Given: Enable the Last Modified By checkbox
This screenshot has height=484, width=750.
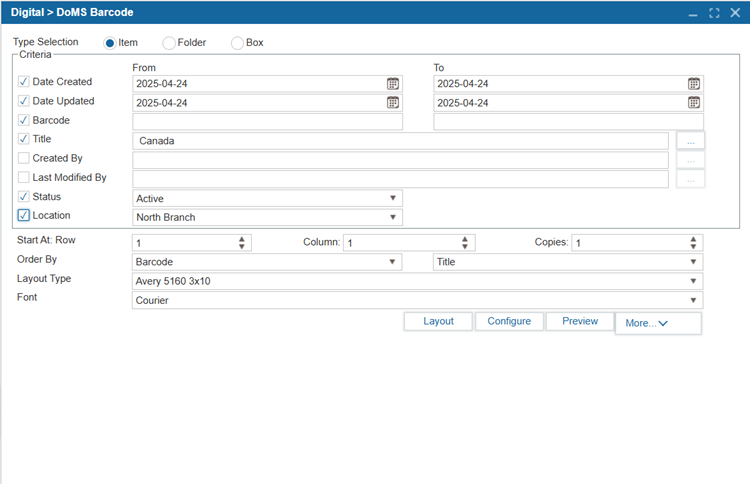Looking at the screenshot, I should [23, 177].
